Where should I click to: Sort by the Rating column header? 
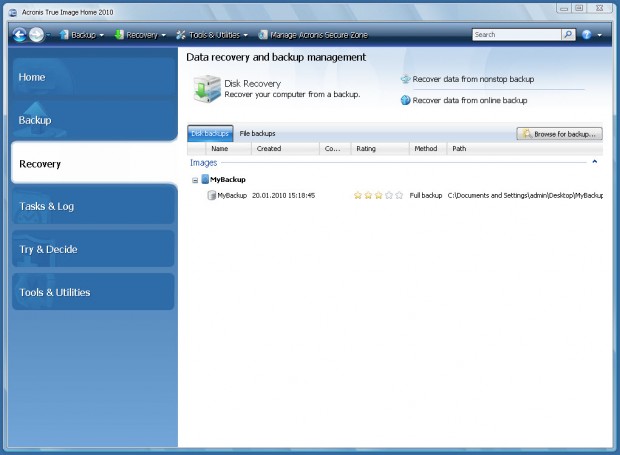pyautogui.click(x=380, y=149)
